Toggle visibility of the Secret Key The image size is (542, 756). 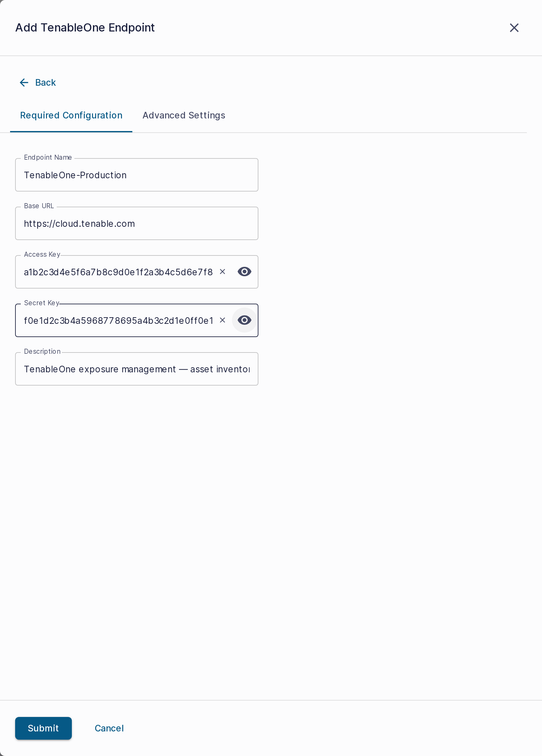[x=245, y=320]
